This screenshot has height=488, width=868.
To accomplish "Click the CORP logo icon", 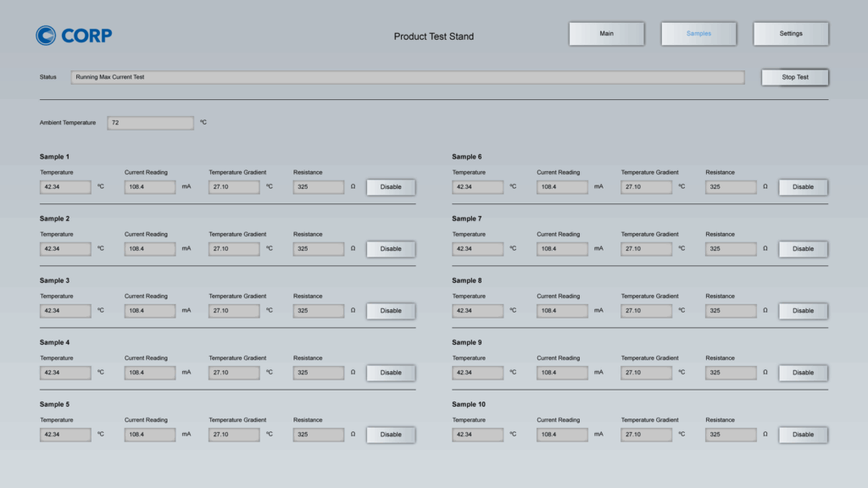I will (46, 36).
